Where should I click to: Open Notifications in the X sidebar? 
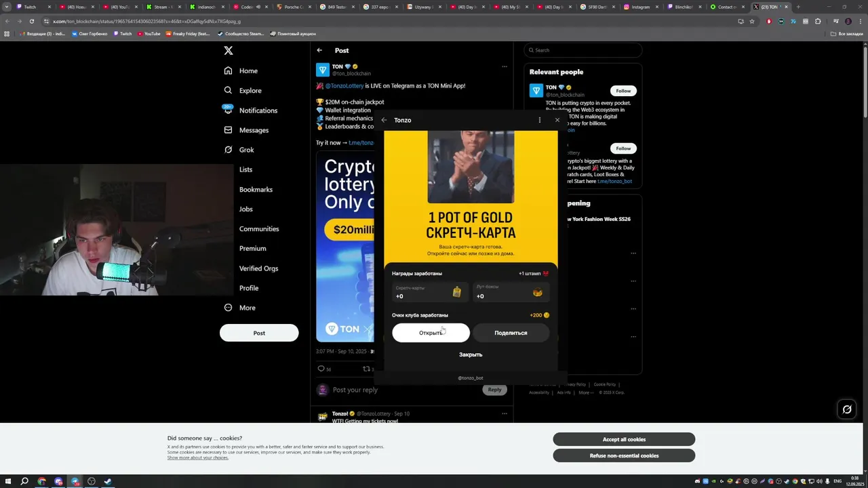pos(258,110)
